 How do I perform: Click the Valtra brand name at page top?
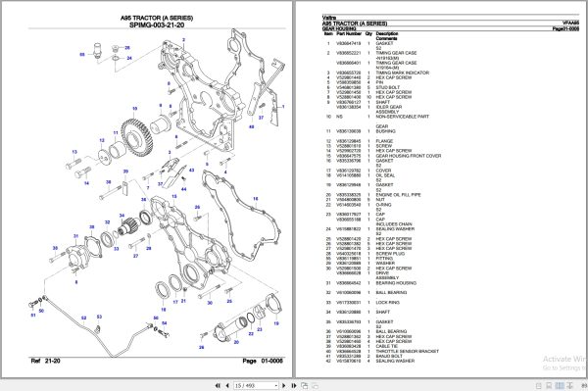(329, 18)
